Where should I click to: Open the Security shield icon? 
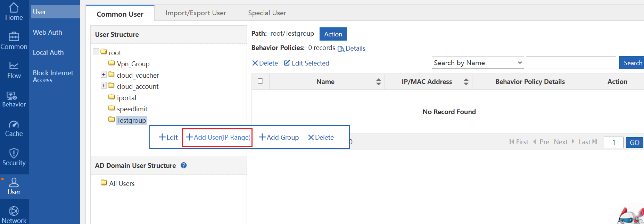[x=14, y=153]
